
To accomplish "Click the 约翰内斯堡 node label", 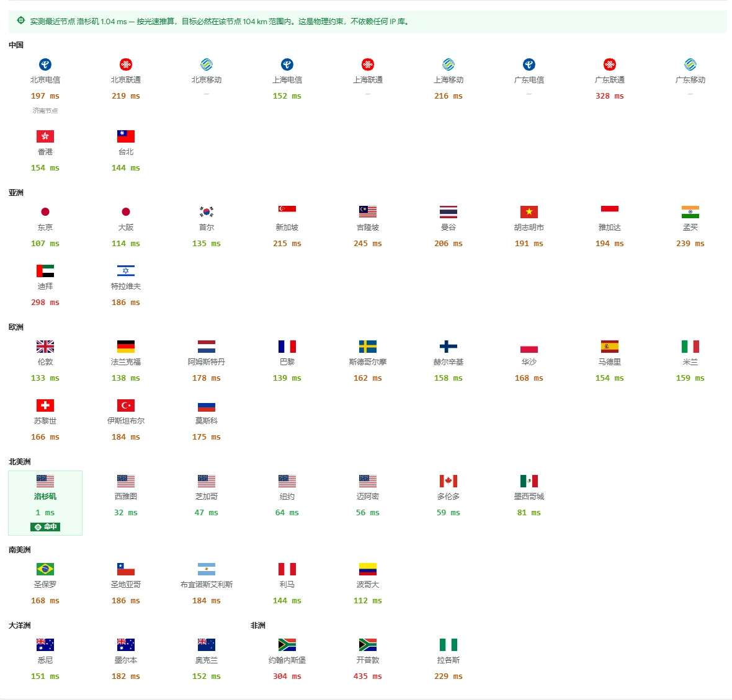I will pyautogui.click(x=287, y=660).
